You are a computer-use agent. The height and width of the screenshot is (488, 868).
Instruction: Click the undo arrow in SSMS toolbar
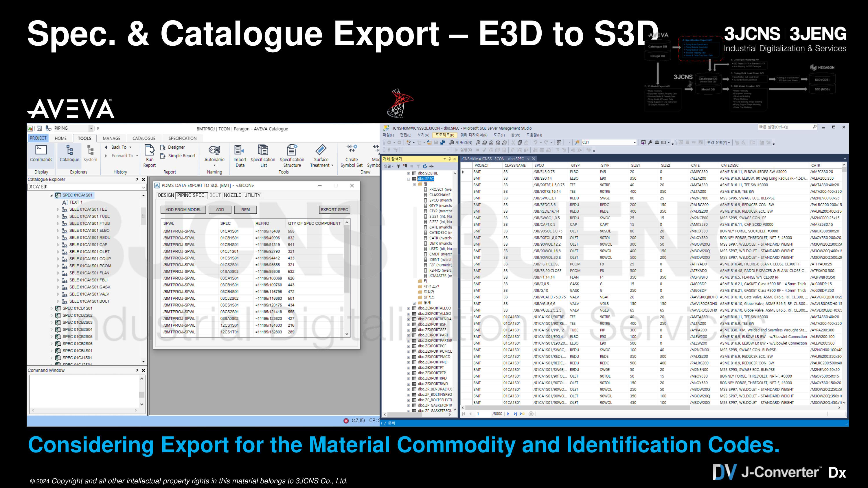pyautogui.click(x=535, y=142)
